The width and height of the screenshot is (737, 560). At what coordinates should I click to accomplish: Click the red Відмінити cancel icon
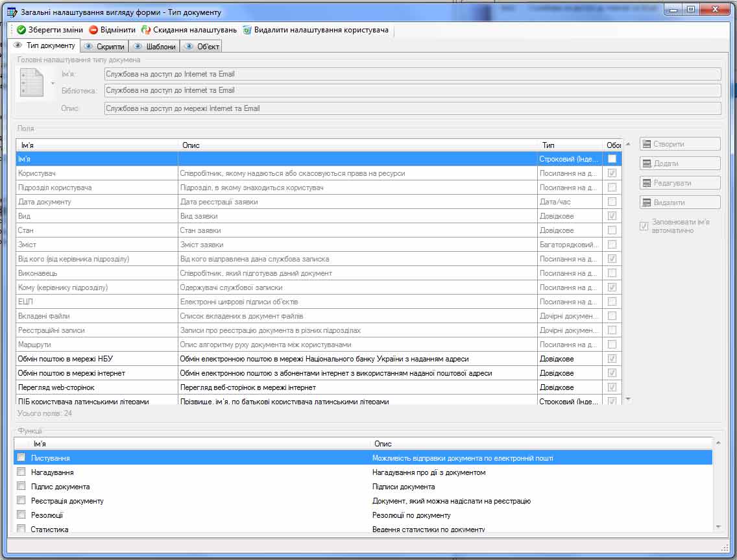(x=93, y=30)
